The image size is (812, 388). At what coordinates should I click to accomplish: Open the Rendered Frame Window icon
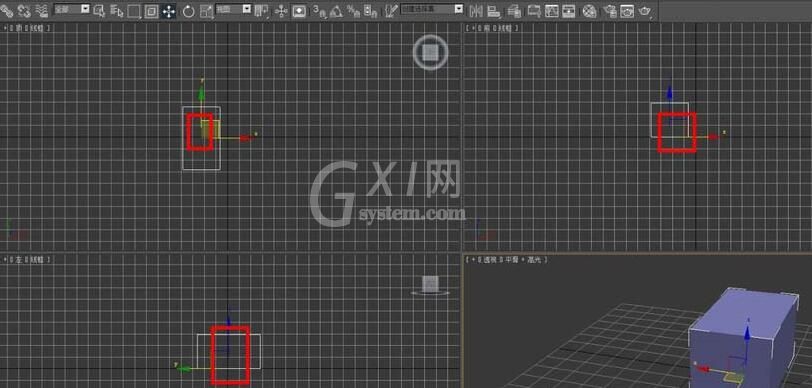tap(627, 11)
